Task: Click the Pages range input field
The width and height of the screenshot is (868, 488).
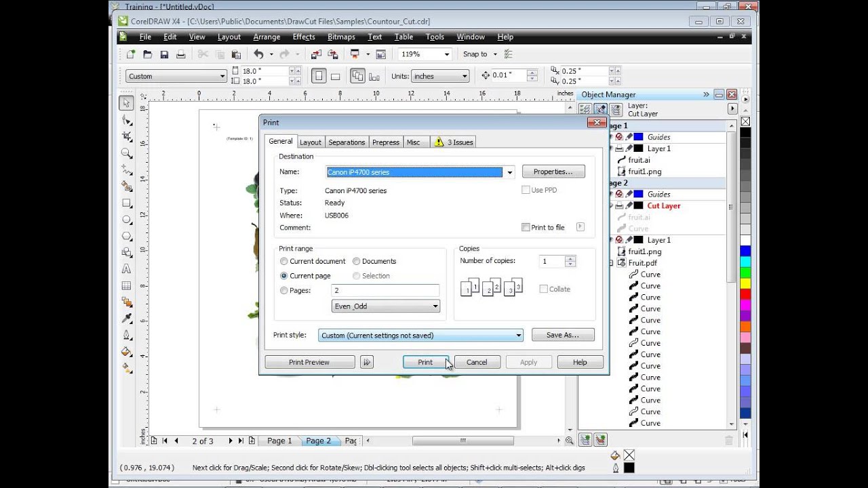Action: coord(385,290)
